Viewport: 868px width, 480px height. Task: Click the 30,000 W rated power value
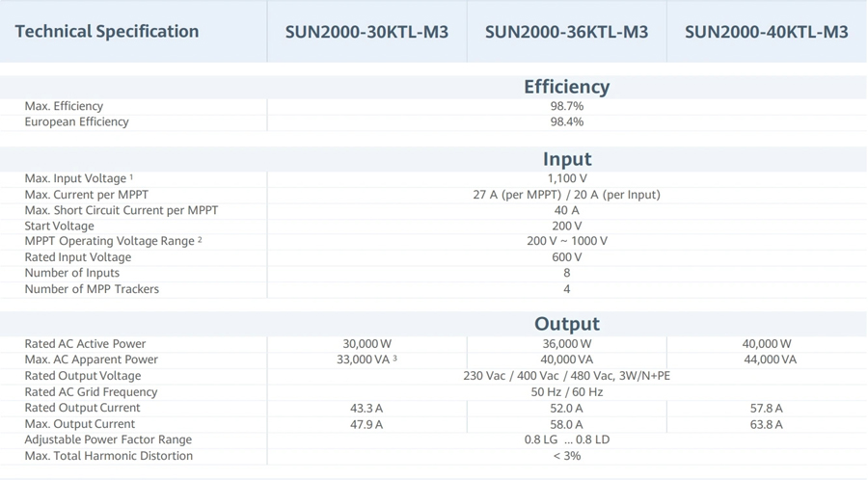point(366,344)
